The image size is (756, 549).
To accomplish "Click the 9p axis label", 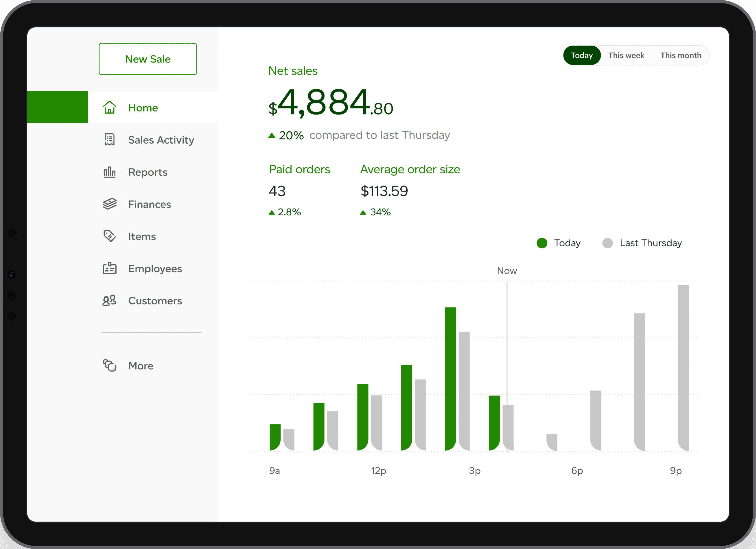I will click(676, 471).
